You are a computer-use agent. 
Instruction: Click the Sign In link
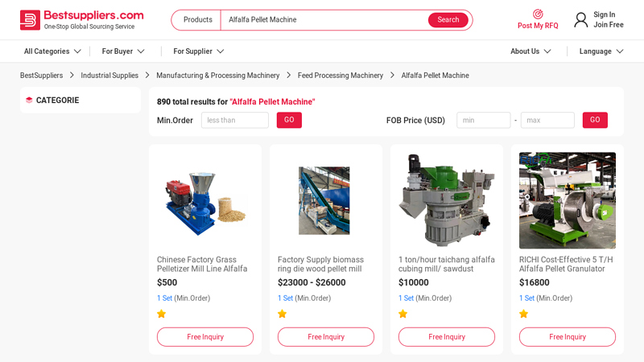(x=605, y=14)
